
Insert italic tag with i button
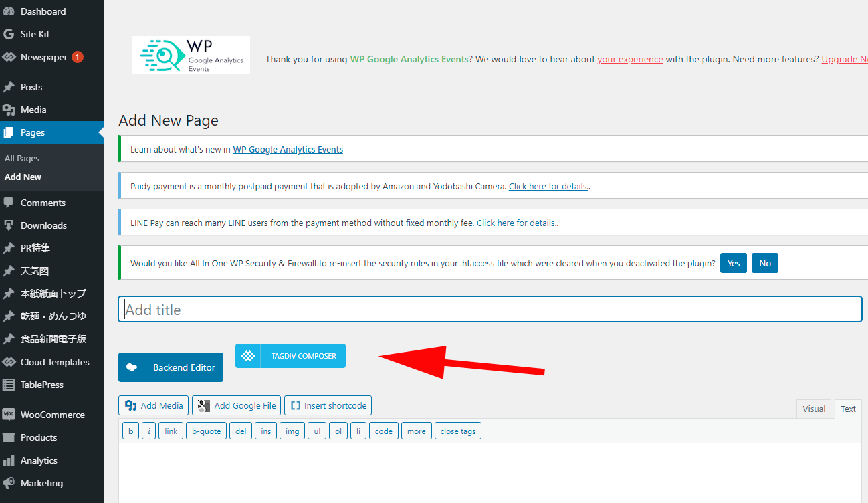[x=149, y=431]
